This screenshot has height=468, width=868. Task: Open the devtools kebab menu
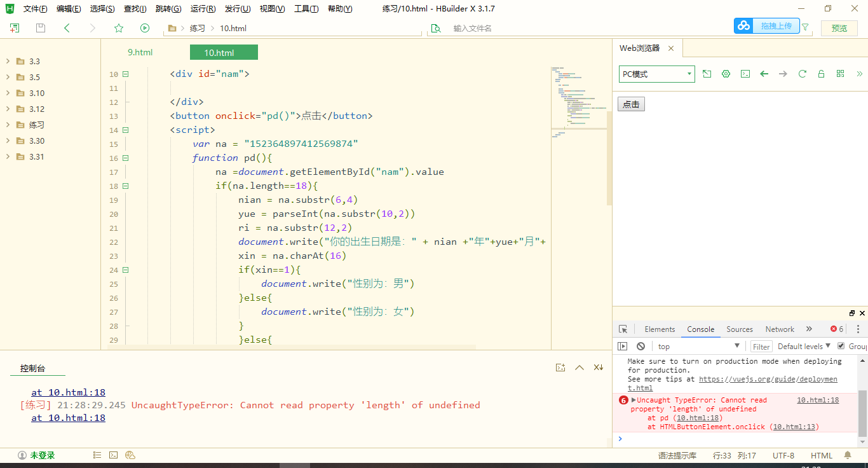(x=858, y=329)
